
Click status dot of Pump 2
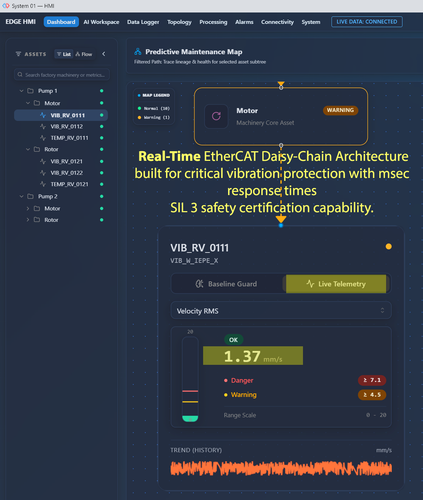click(102, 196)
